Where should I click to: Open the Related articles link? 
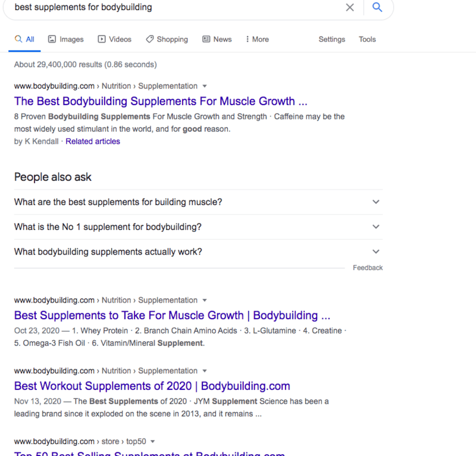pos(93,141)
